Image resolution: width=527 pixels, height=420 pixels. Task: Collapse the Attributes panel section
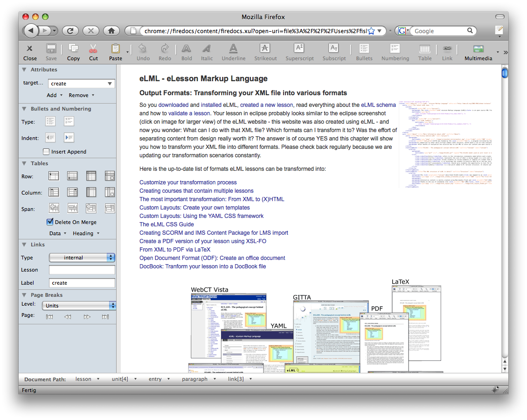coord(24,70)
